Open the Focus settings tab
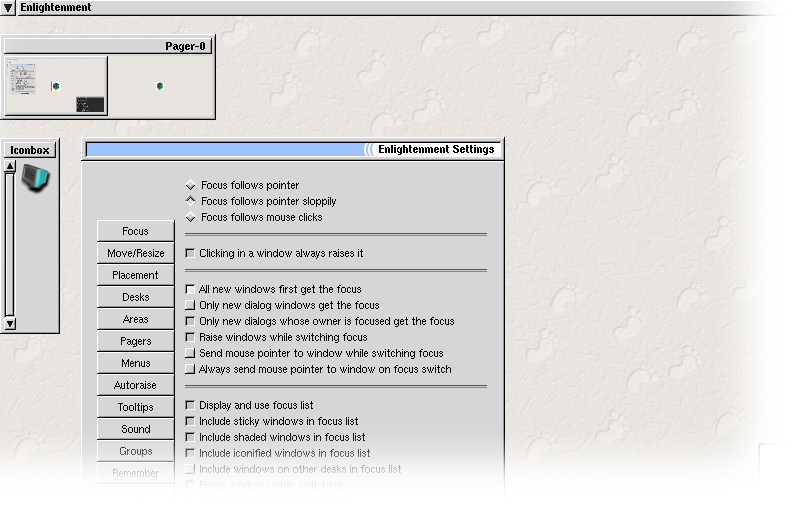The width and height of the screenshot is (800, 525). click(135, 231)
